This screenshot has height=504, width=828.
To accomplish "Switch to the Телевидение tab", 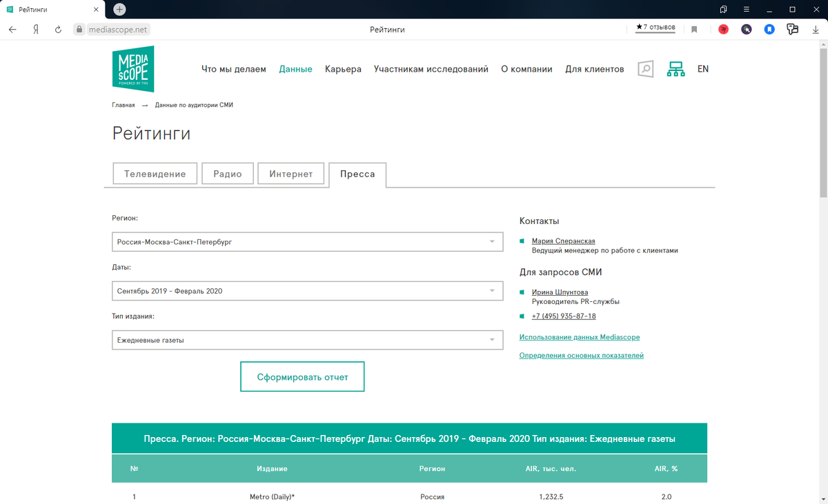I will [155, 174].
